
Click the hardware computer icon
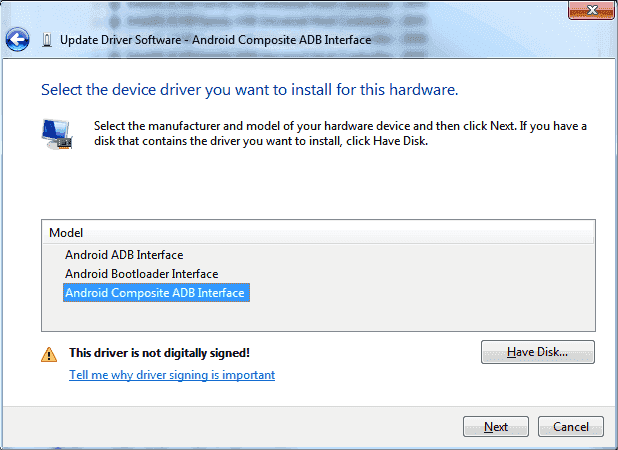57,134
